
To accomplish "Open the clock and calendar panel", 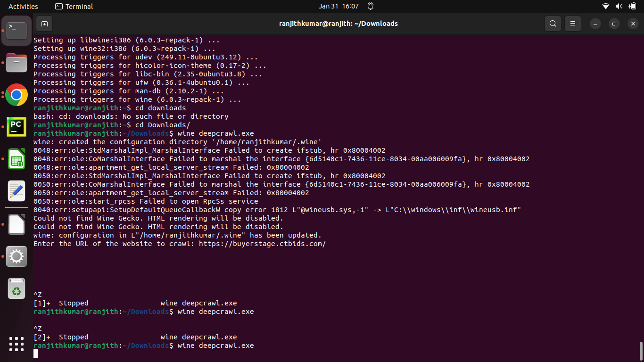I will click(339, 6).
